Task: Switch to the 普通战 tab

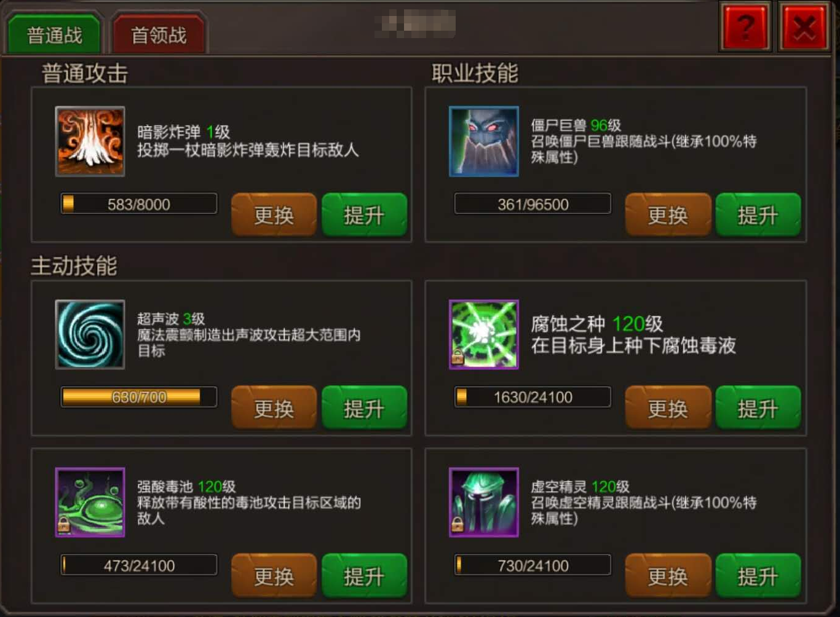Action: [x=54, y=34]
